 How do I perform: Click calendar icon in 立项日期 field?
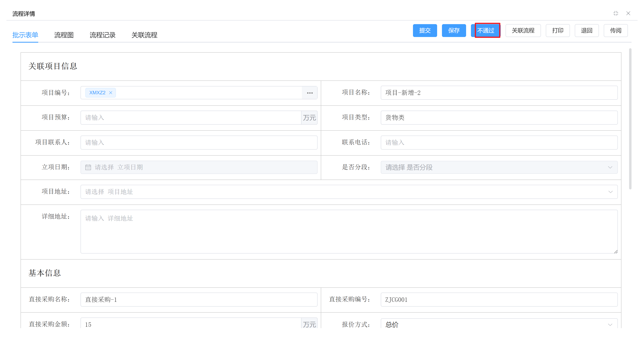click(x=88, y=167)
